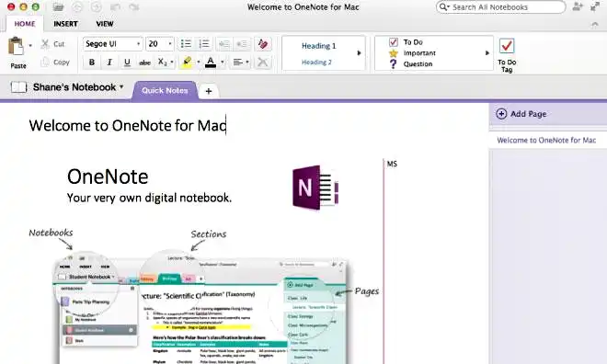Enter full screen mode
Viewport: 607px width, 364px height.
[595, 6]
